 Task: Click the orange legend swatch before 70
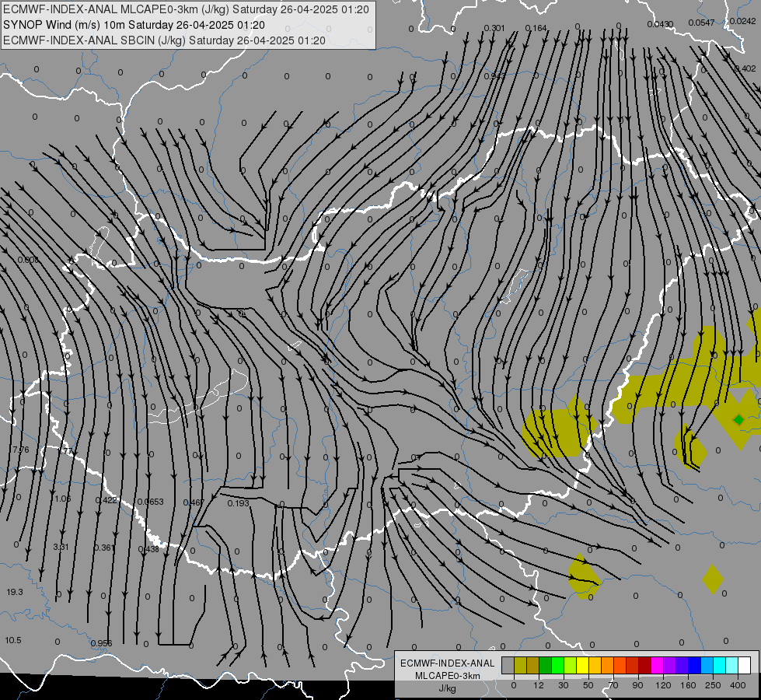pyautogui.click(x=608, y=665)
